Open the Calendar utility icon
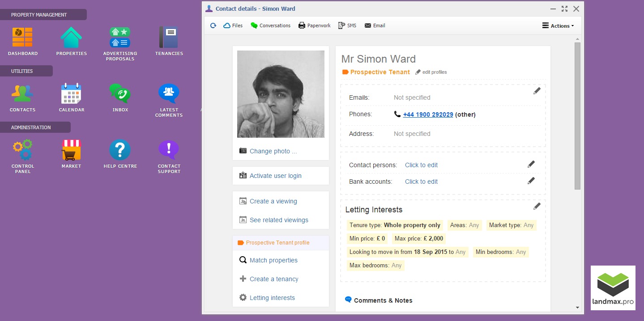Viewport: 644px width, 321px height. pyautogui.click(x=71, y=94)
